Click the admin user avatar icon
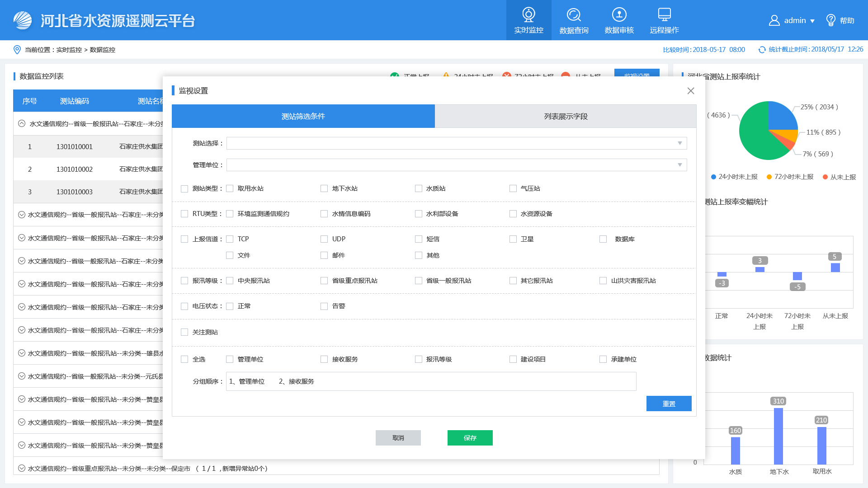Screen dimensions: 868x488 [x=774, y=20]
